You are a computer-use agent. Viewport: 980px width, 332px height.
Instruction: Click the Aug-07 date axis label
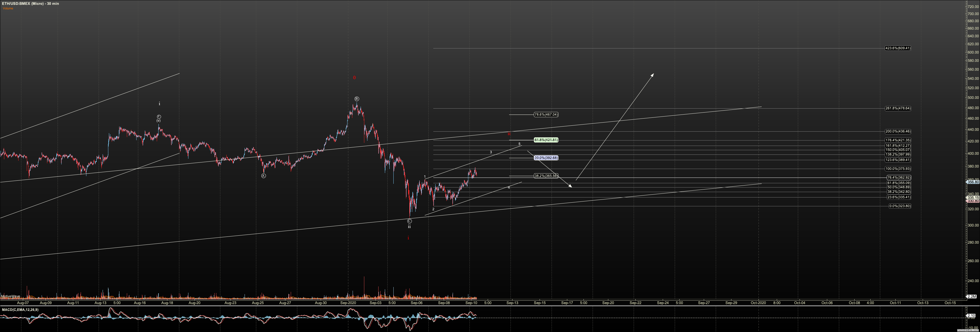23,303
